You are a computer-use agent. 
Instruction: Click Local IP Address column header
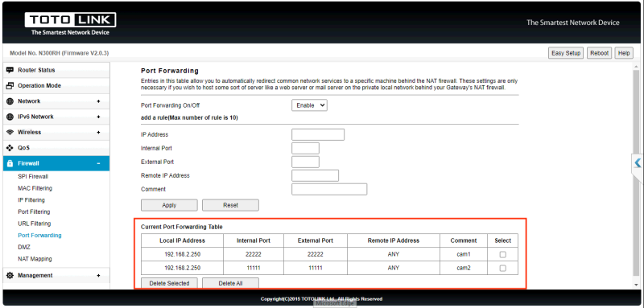(183, 240)
